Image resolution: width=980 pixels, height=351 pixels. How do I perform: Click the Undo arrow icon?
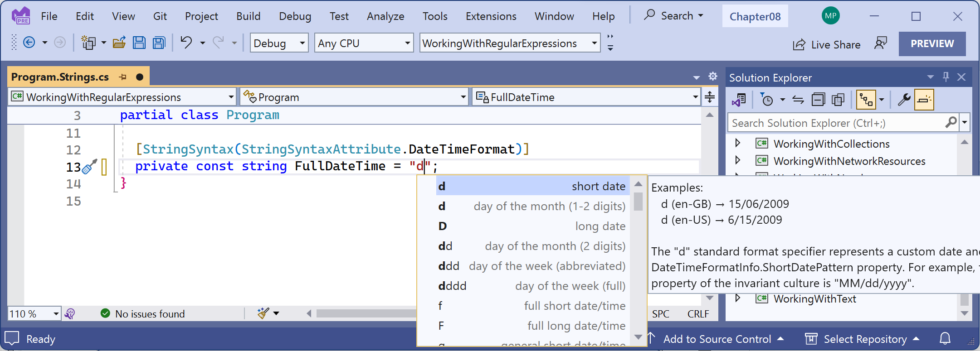point(186,43)
